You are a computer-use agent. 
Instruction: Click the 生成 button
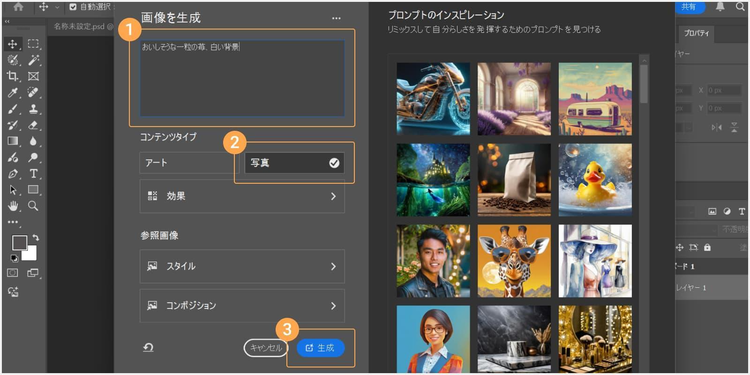point(320,348)
